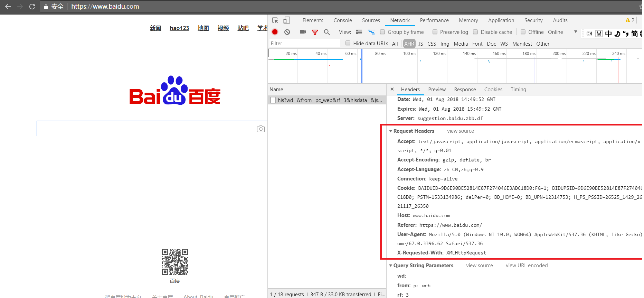Click the half-moon IME icon
The height and width of the screenshot is (298, 644).
(617, 34)
